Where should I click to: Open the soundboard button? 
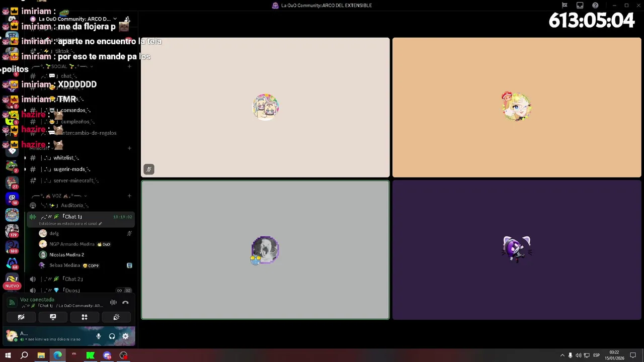(116, 317)
